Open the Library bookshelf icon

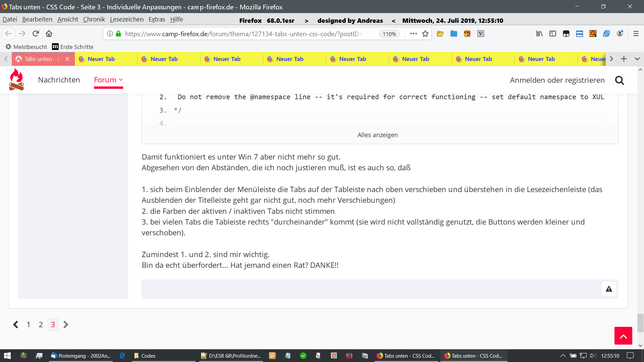539,34
